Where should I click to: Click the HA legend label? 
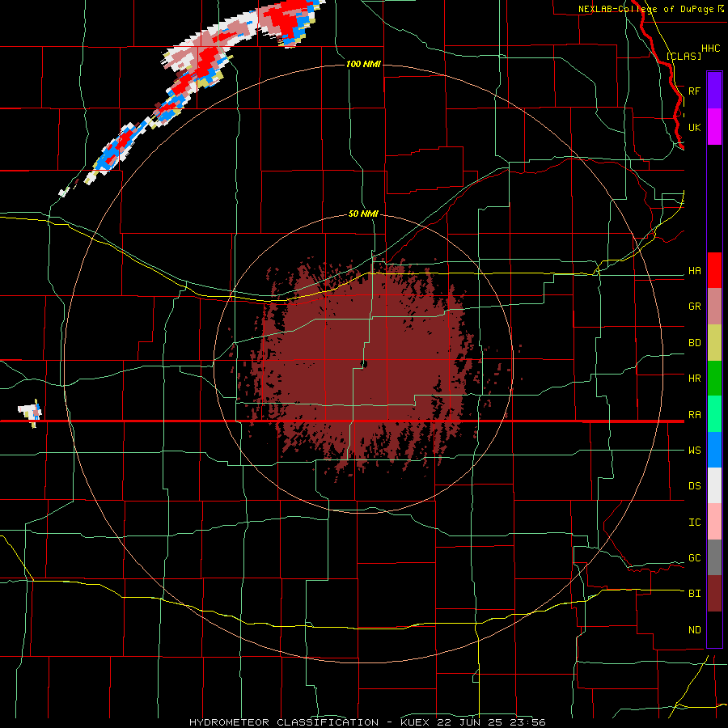click(x=695, y=271)
